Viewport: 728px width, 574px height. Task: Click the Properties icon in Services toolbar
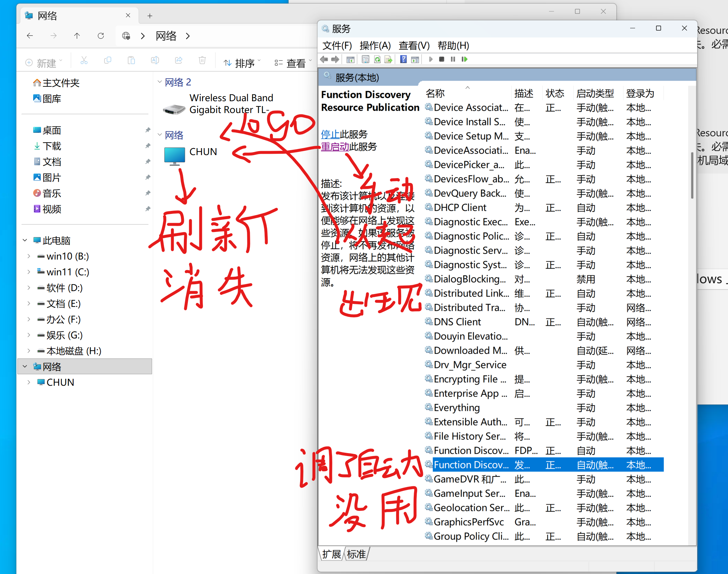pyautogui.click(x=366, y=59)
